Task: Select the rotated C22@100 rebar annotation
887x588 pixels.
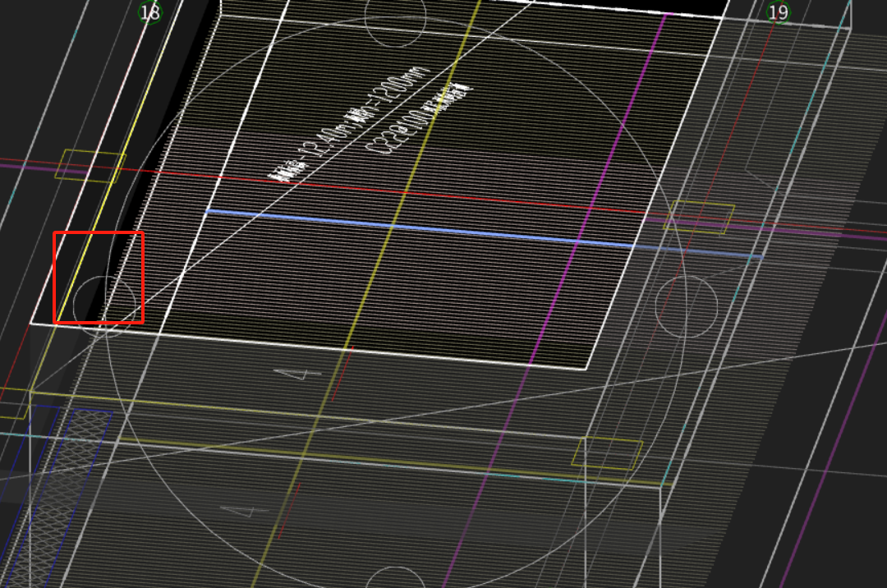Action: (418, 119)
